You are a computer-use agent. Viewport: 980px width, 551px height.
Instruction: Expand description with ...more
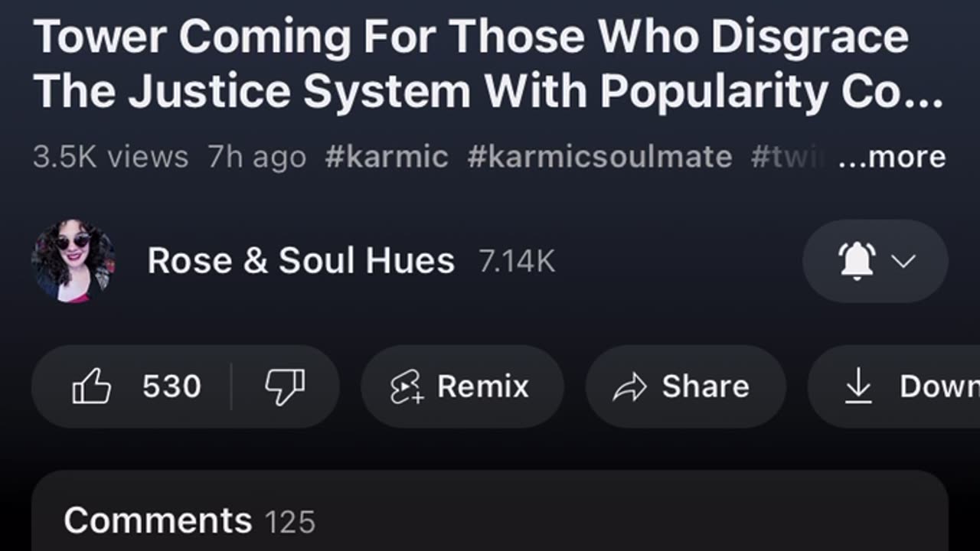(x=892, y=158)
